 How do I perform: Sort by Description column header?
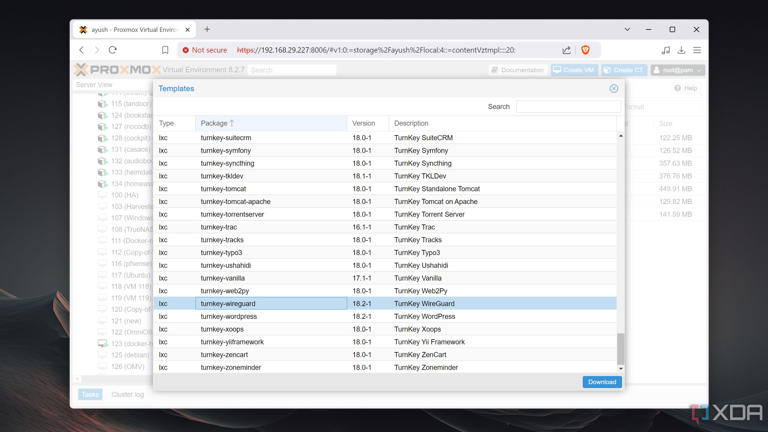503,123
